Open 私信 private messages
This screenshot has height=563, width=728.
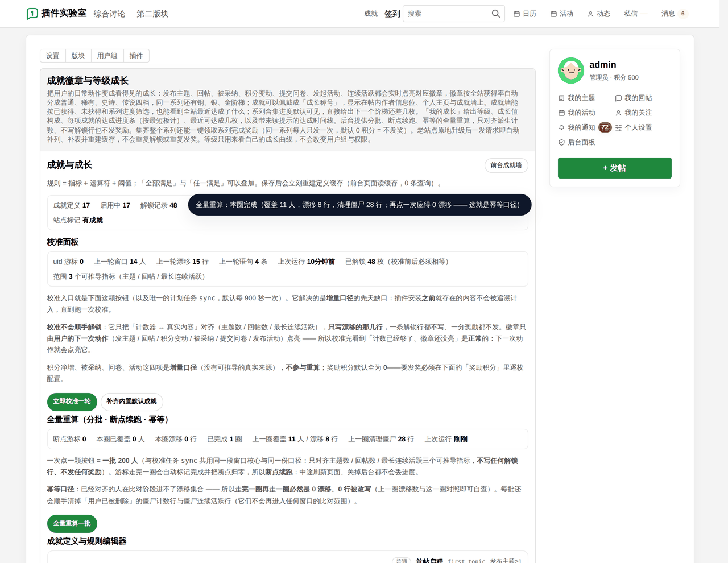point(631,14)
